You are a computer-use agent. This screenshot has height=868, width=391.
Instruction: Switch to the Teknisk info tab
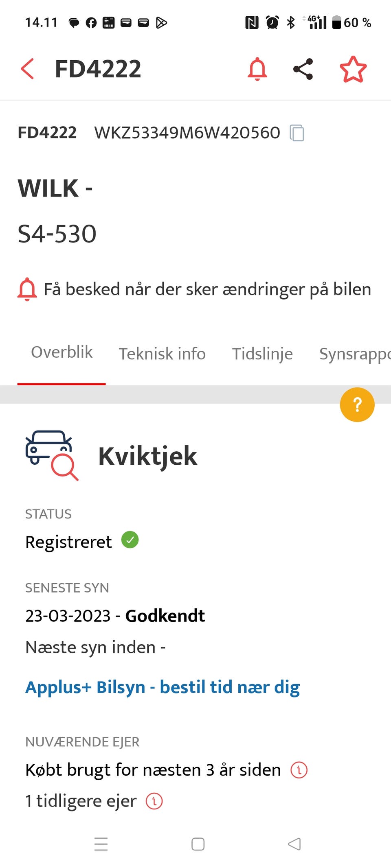coord(162,354)
